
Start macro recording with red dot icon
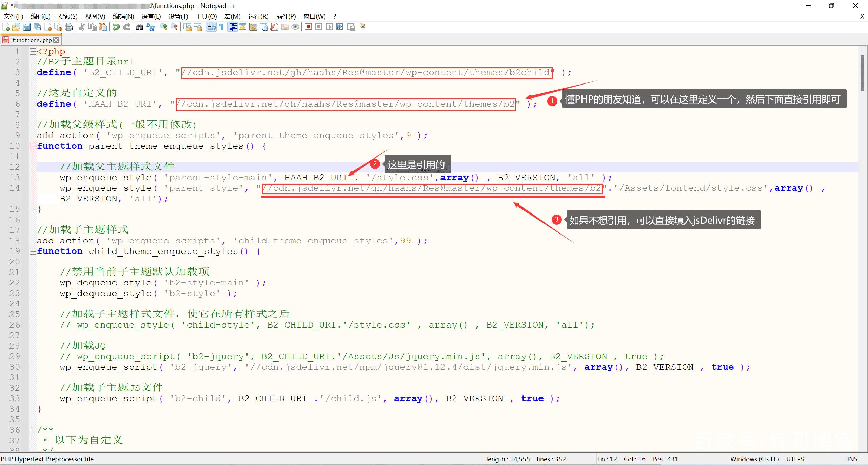pyautogui.click(x=308, y=27)
